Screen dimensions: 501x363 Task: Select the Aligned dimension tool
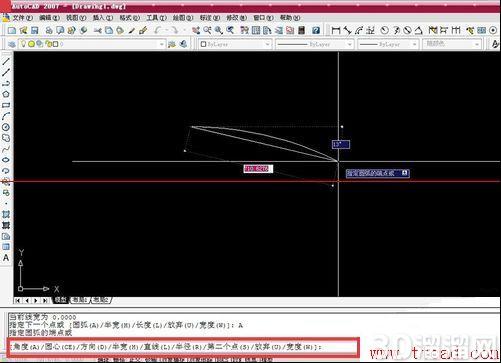click(x=347, y=31)
